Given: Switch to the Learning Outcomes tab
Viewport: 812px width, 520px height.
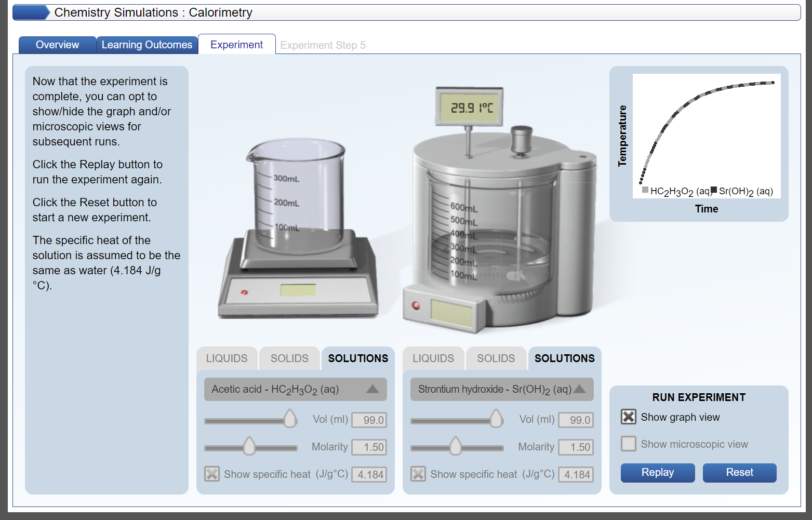Looking at the screenshot, I should (x=147, y=45).
